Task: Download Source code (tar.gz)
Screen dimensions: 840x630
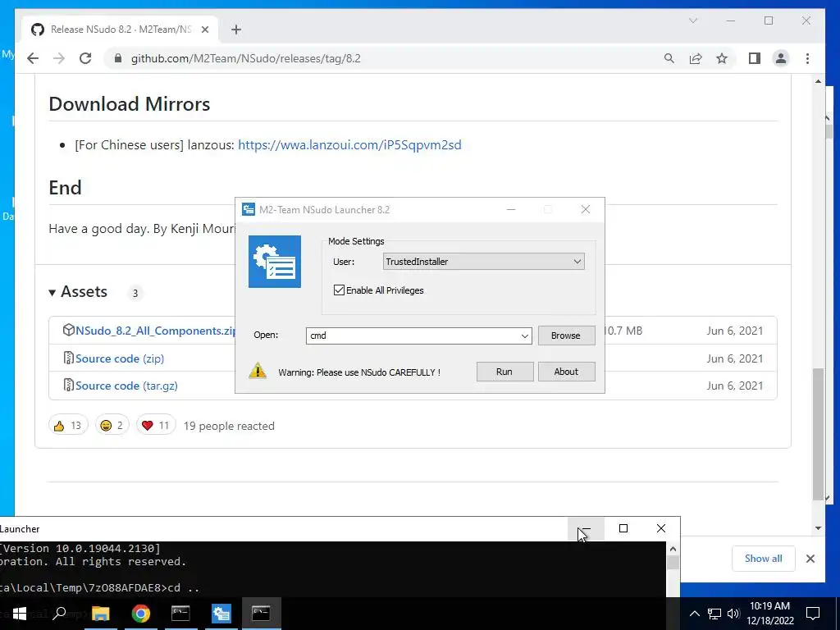Action: pos(126,386)
